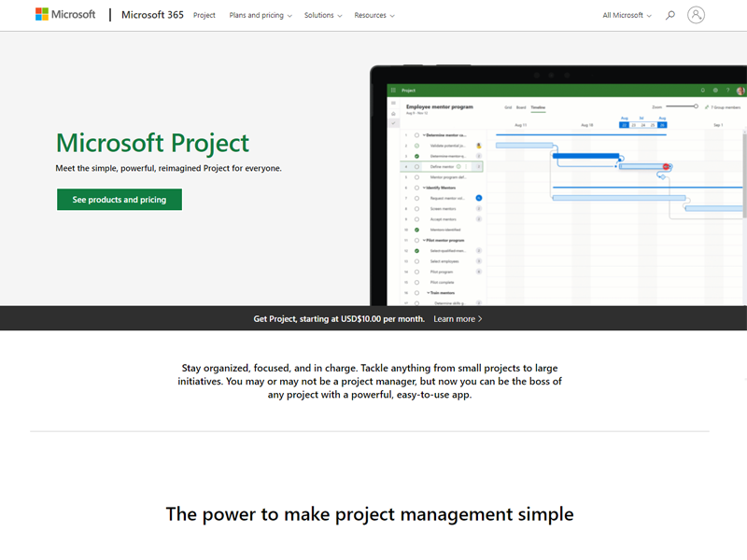Open 7 Group members in Project app

723,107
